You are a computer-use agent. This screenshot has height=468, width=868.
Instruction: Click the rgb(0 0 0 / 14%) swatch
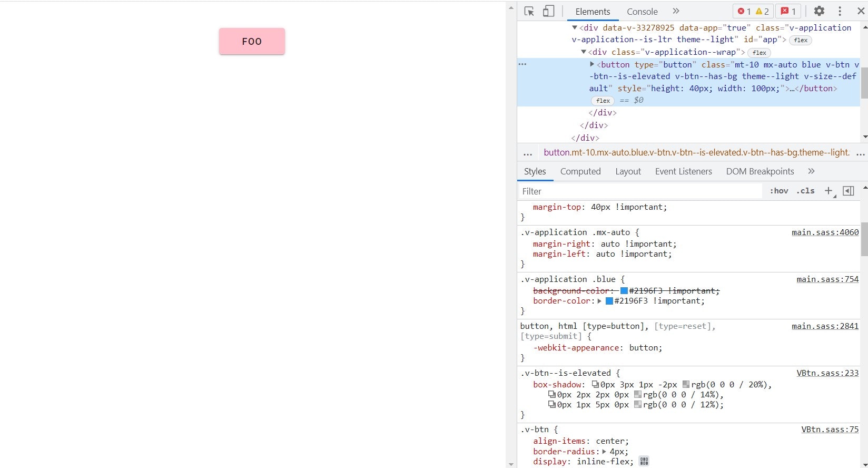(638, 395)
